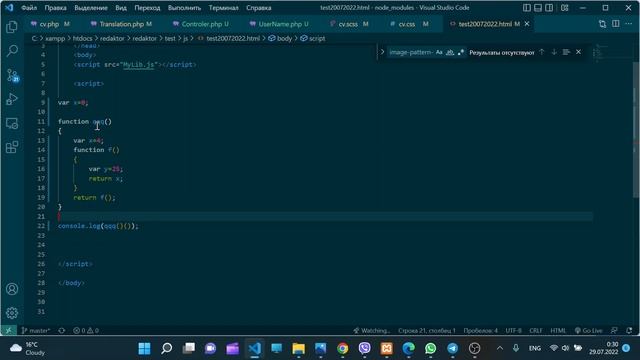Click the Go Live button in status bar
The image size is (640, 360).
point(588,330)
